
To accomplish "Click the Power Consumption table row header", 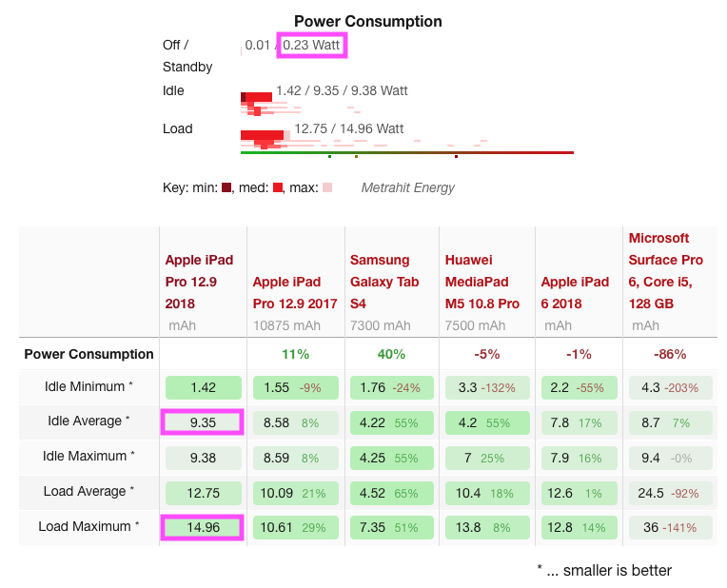I will (88, 354).
